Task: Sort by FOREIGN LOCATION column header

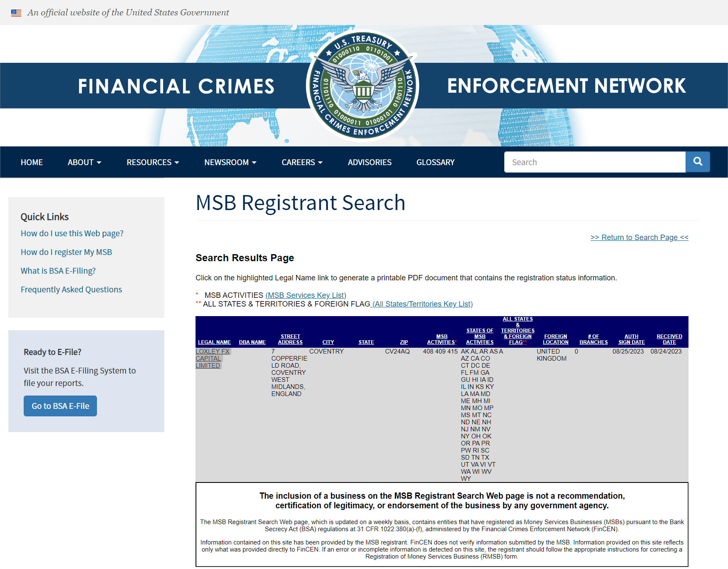Action: pos(555,339)
